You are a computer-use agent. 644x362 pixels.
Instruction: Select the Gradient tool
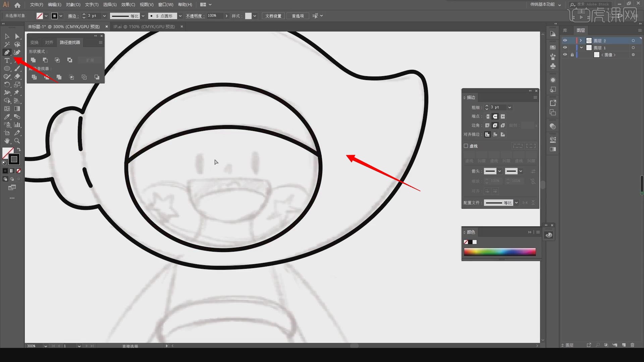(x=17, y=109)
